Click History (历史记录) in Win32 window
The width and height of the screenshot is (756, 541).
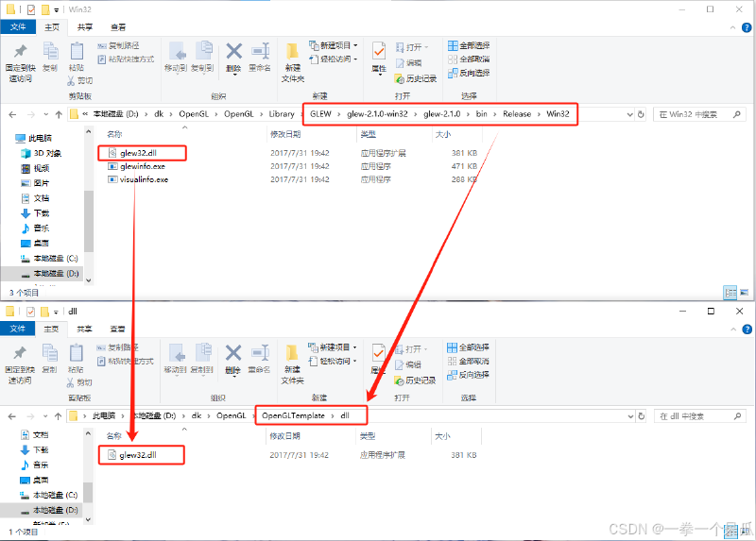[416, 78]
